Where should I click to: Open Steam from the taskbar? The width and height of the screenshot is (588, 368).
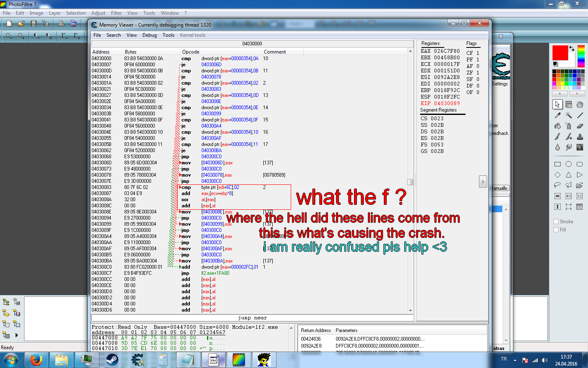(x=112, y=360)
